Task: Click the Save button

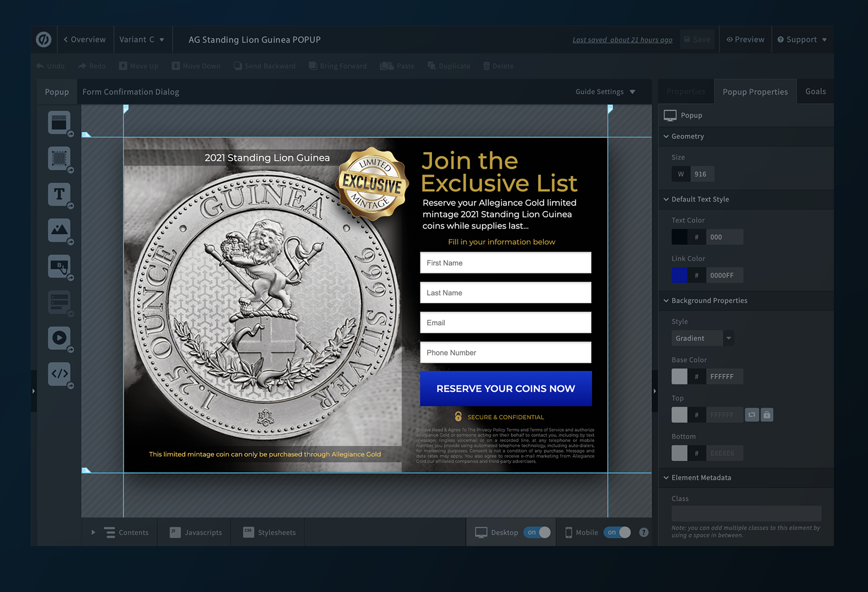Action: pyautogui.click(x=697, y=40)
